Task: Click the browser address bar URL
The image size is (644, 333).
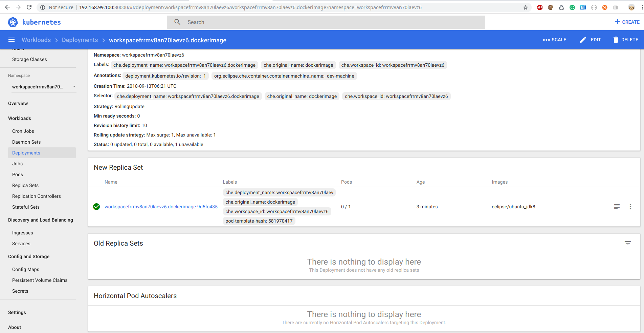Action: 250,7
